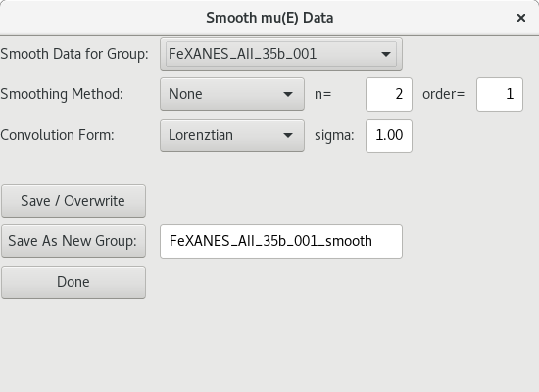Click the n= label text
This screenshot has height=392, width=539.
(323, 94)
